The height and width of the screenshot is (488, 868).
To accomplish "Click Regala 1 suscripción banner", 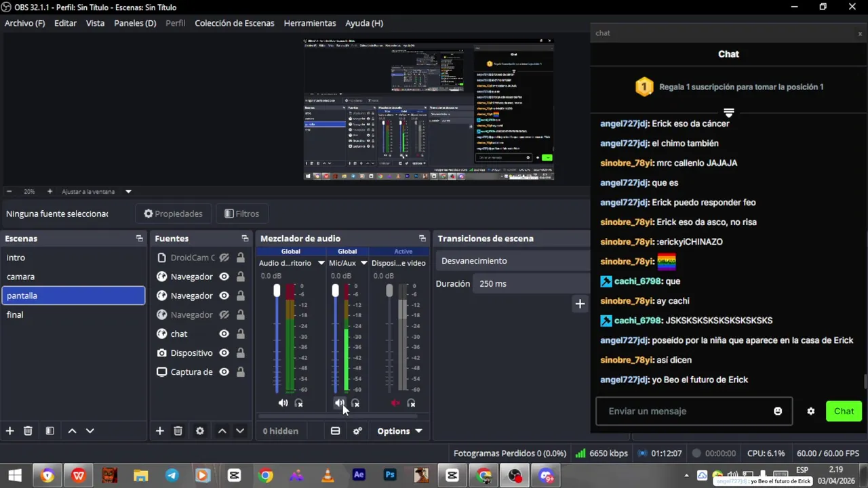I will click(728, 87).
